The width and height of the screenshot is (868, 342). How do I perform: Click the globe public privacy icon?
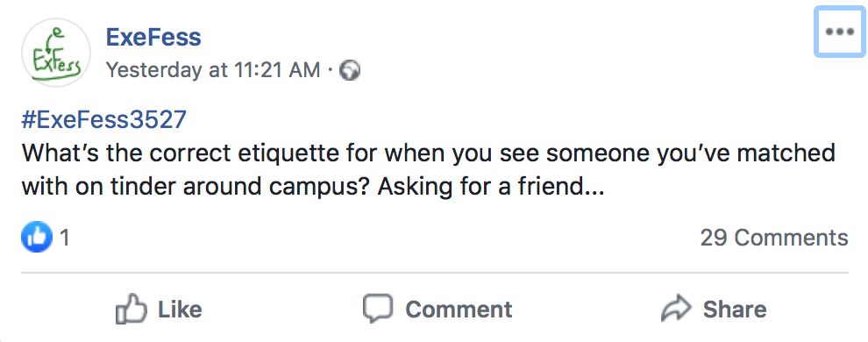pyautogui.click(x=349, y=70)
